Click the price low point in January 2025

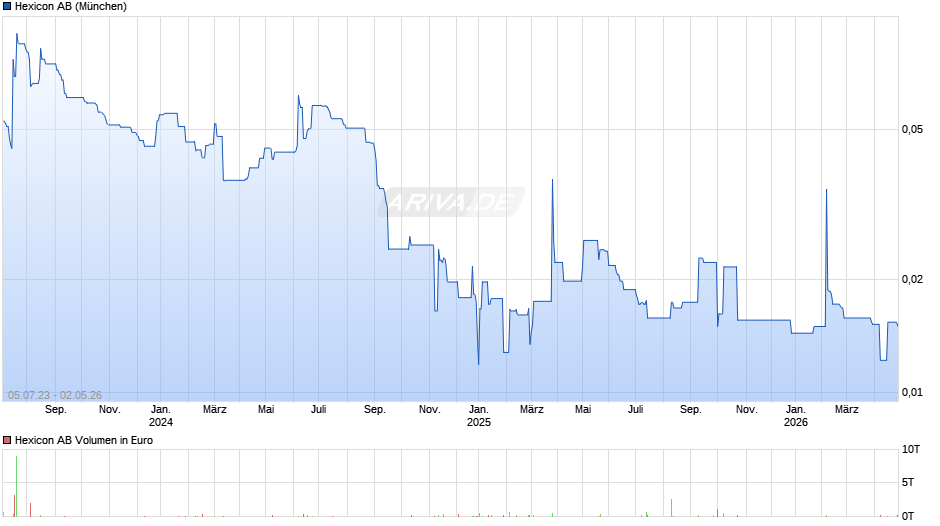click(478, 363)
